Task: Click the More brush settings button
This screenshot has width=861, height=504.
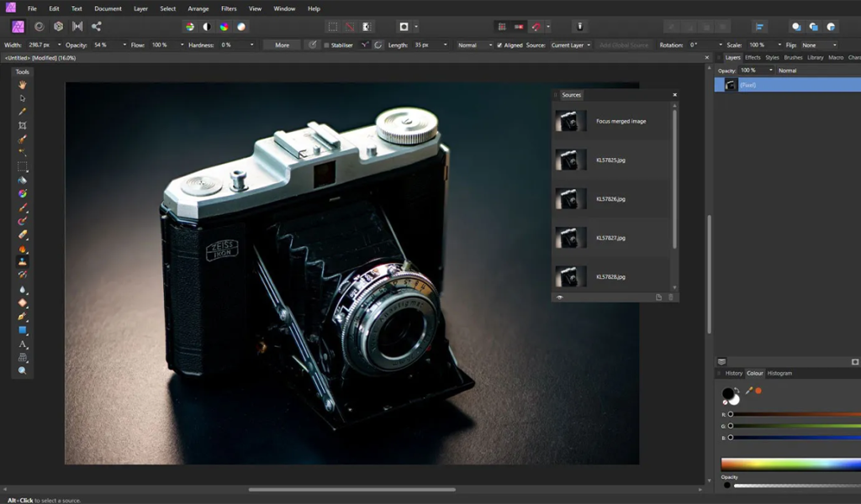Action: [283, 45]
